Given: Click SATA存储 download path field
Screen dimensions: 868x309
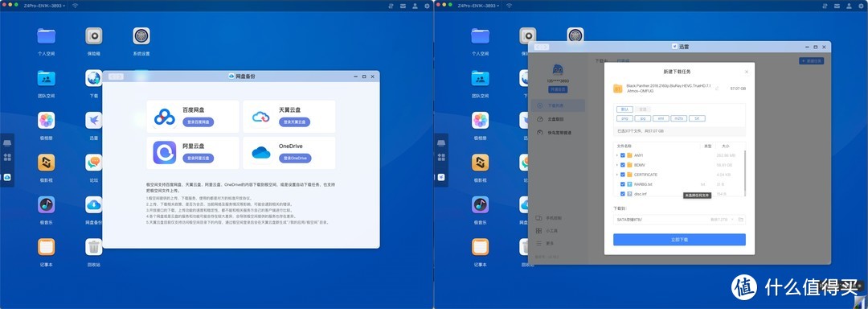Looking at the screenshot, I should (x=679, y=220).
